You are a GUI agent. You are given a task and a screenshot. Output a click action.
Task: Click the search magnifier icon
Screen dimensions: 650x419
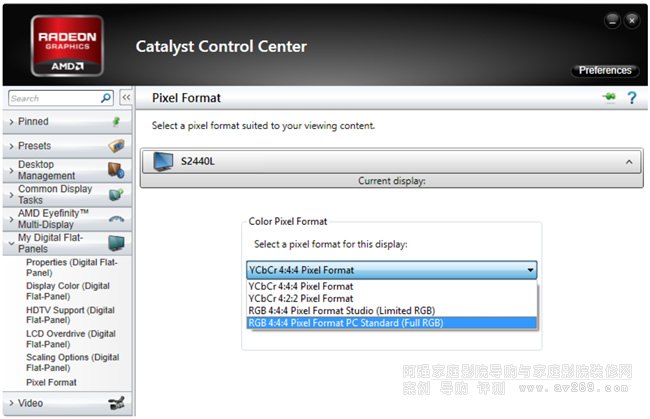pos(106,98)
